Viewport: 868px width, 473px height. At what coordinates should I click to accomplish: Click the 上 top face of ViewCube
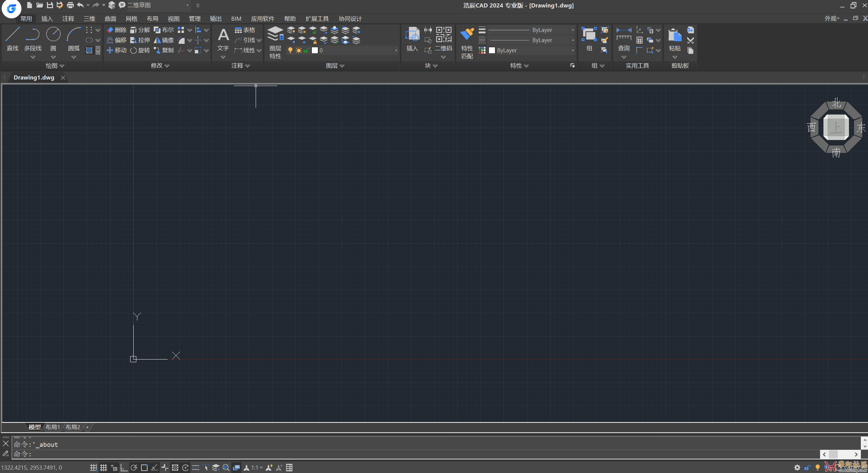point(836,128)
